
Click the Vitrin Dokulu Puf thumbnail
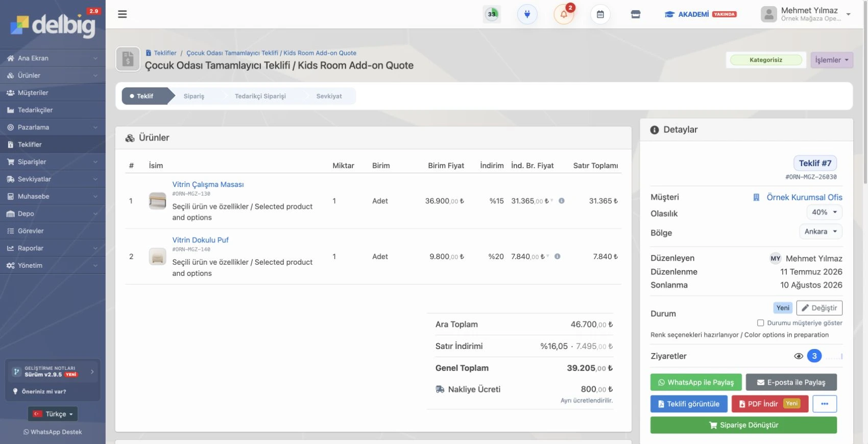[x=157, y=256]
